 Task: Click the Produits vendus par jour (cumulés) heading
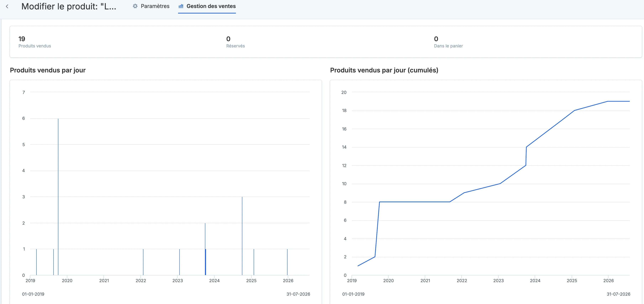pyautogui.click(x=384, y=70)
